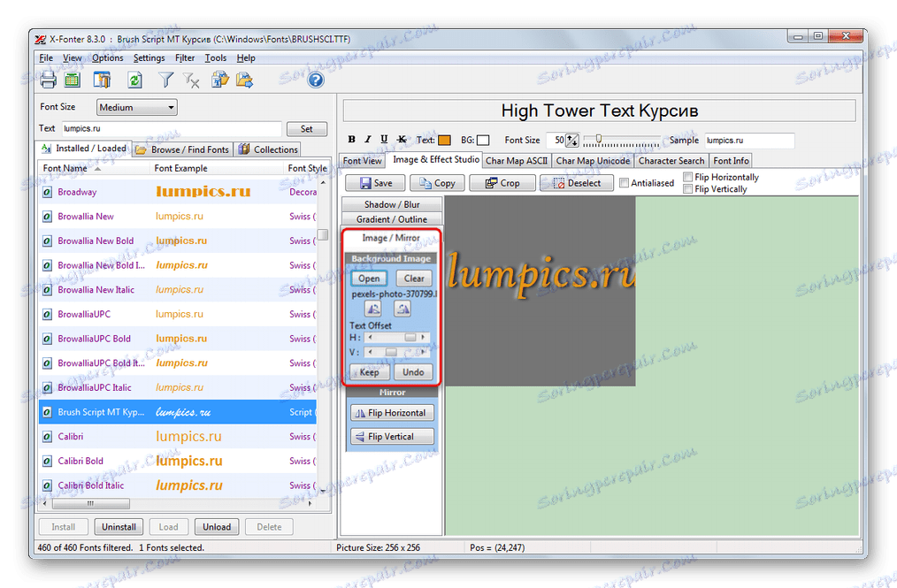Click the Flip Horizontal mirror button
Viewport: 897px width, 588px height.
click(x=392, y=413)
